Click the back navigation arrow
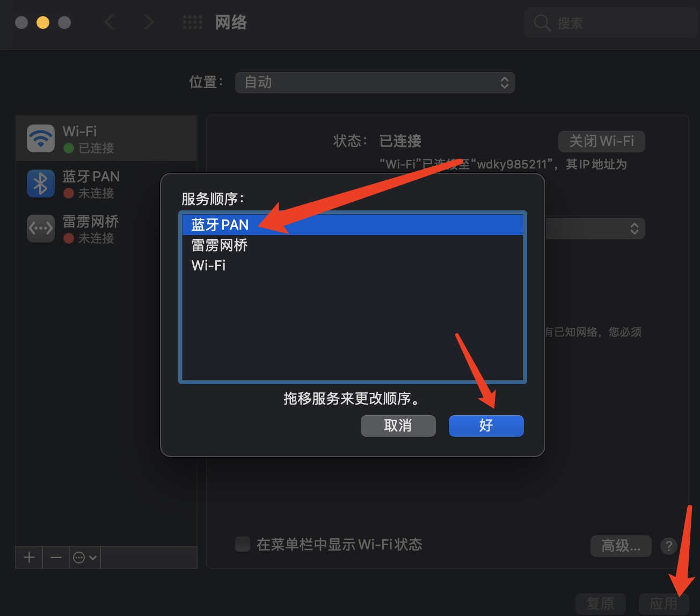 110,22
